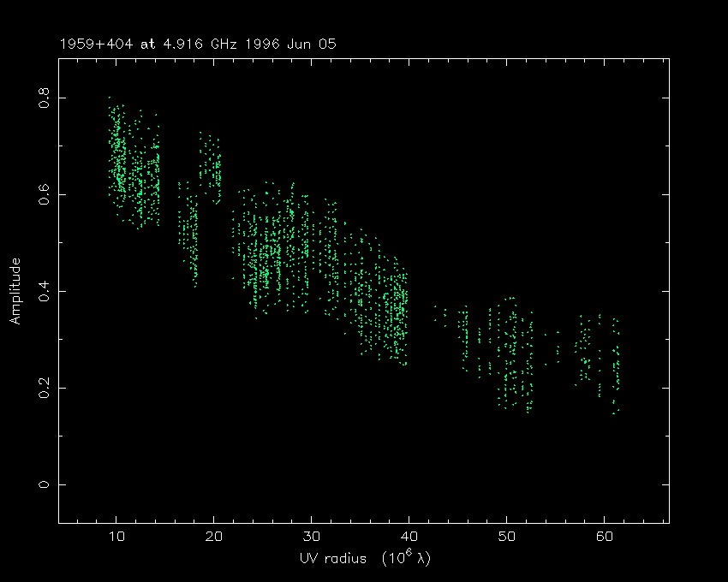Click the 50 tick label on x-axis

point(507,537)
